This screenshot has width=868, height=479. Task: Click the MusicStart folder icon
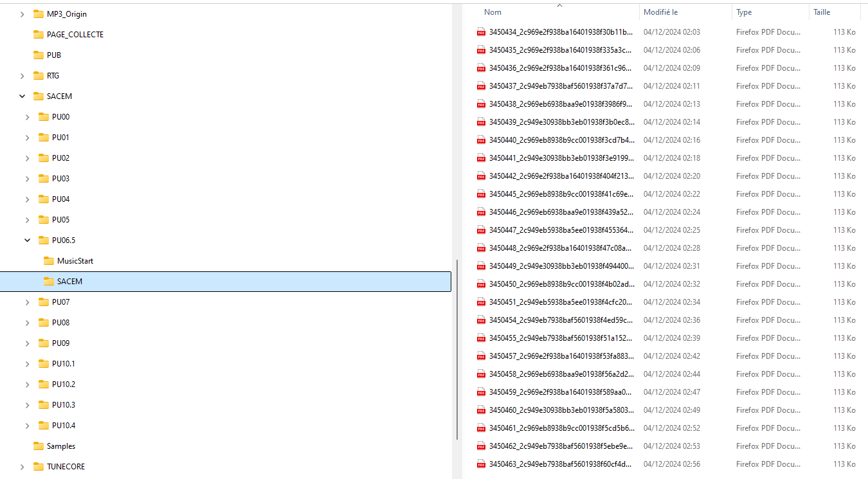coord(49,261)
